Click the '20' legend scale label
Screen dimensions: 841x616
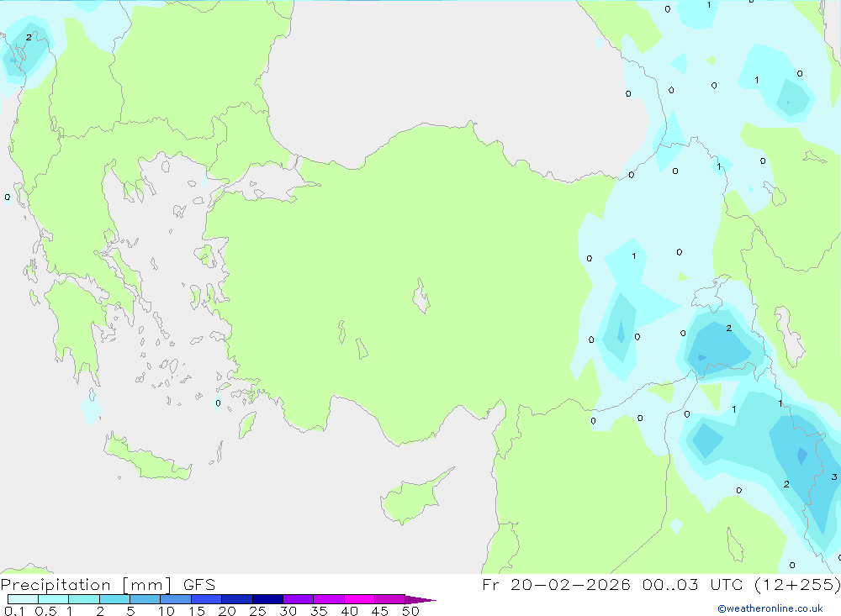pos(227,611)
